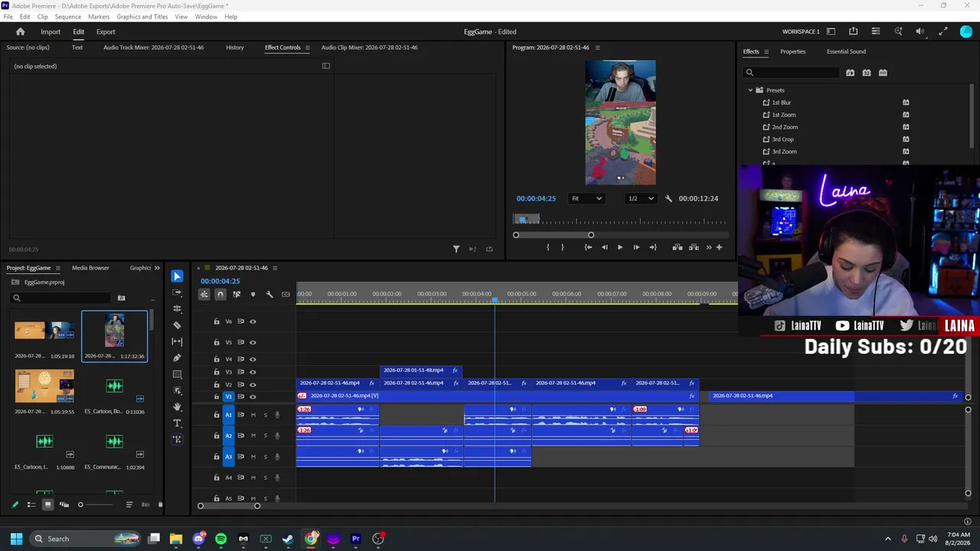Click the filter icon in Effect Controls
The image size is (980, 551).
pyautogui.click(x=456, y=249)
